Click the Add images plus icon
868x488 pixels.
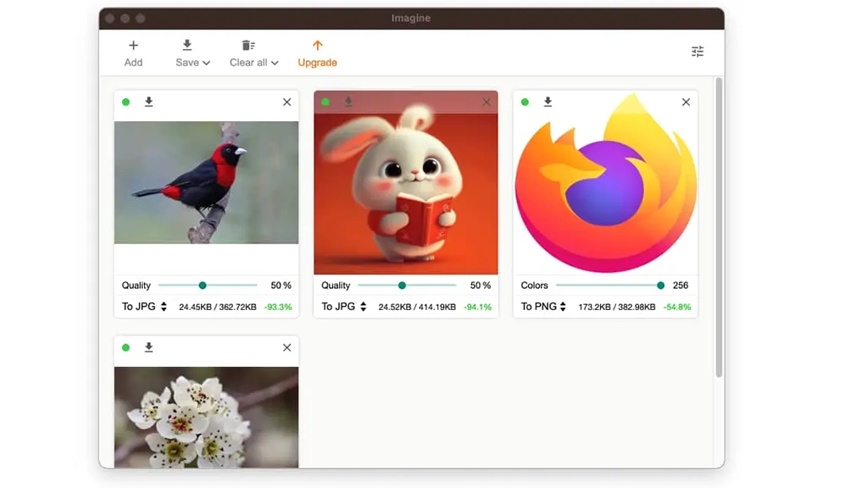tap(133, 46)
